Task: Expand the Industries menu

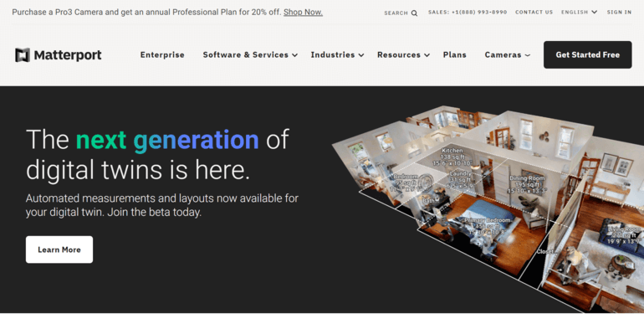Action: click(337, 54)
